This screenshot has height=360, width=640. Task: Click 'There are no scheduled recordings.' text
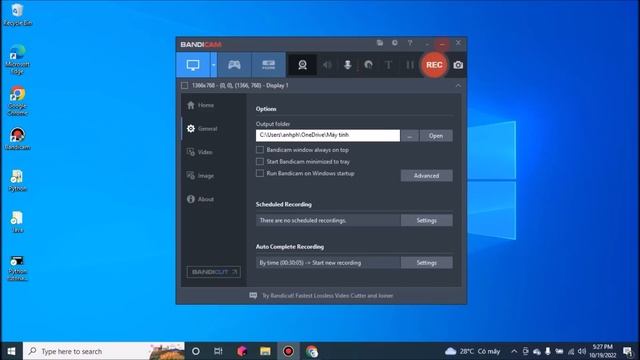[x=303, y=220]
